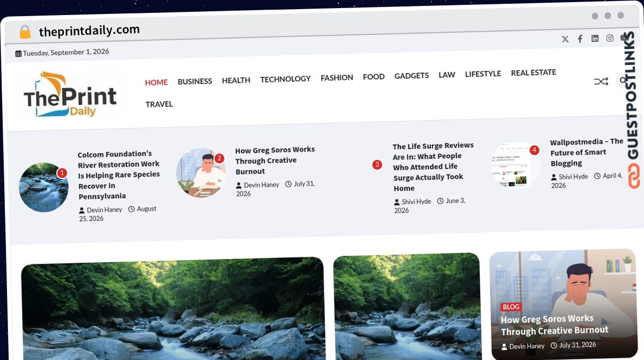Click round river thumbnail numbered 1
Viewport: 644px width, 360px height.
pyautogui.click(x=43, y=188)
